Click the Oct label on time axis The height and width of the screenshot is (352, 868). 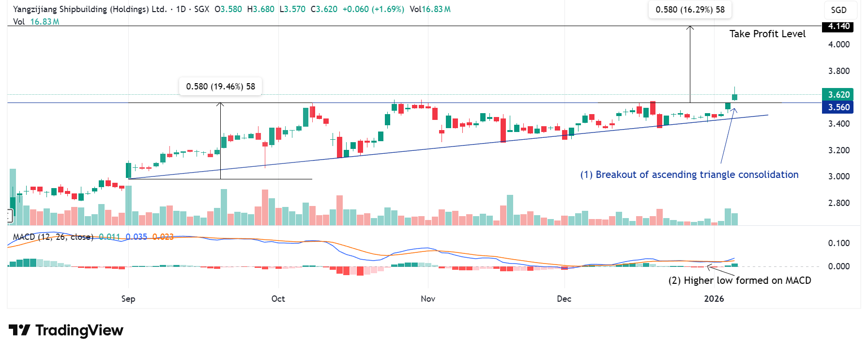pyautogui.click(x=278, y=299)
